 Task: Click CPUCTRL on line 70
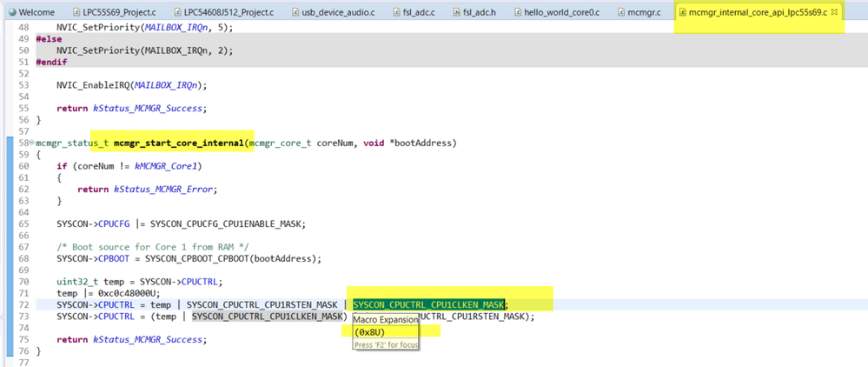201,282
